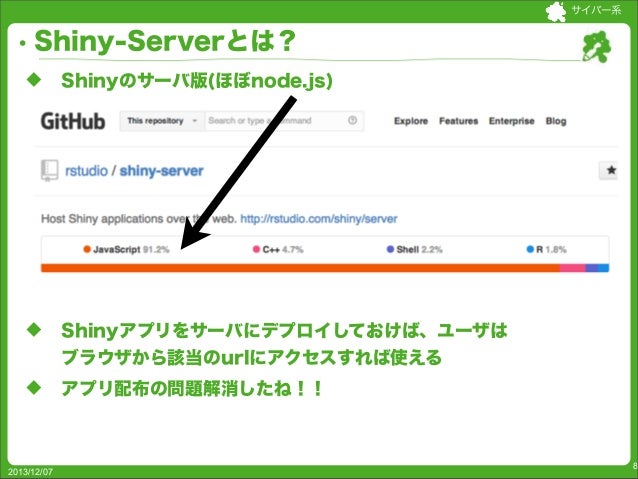Open the rstudio.com/shiny/server link
638x479 pixels.
tap(319, 219)
